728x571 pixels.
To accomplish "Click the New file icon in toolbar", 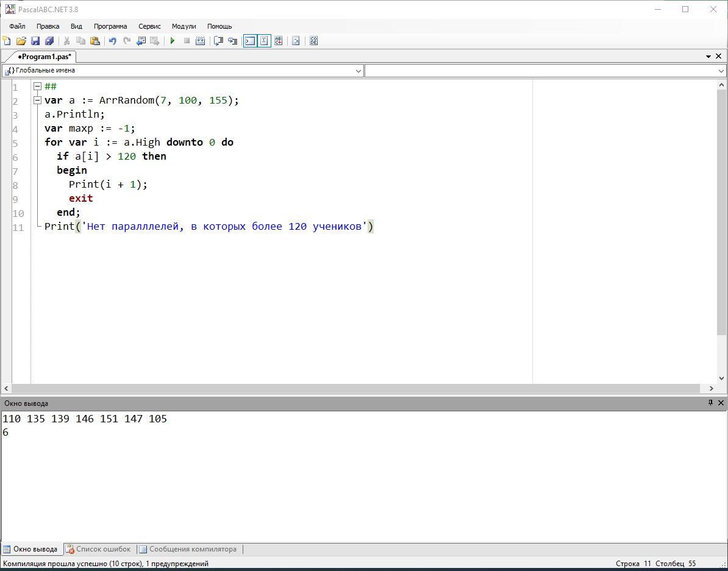I will (7, 41).
